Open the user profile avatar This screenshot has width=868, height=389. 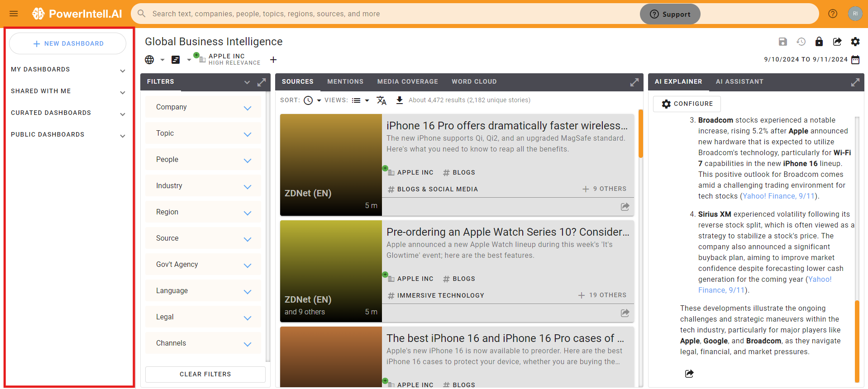[x=855, y=14]
